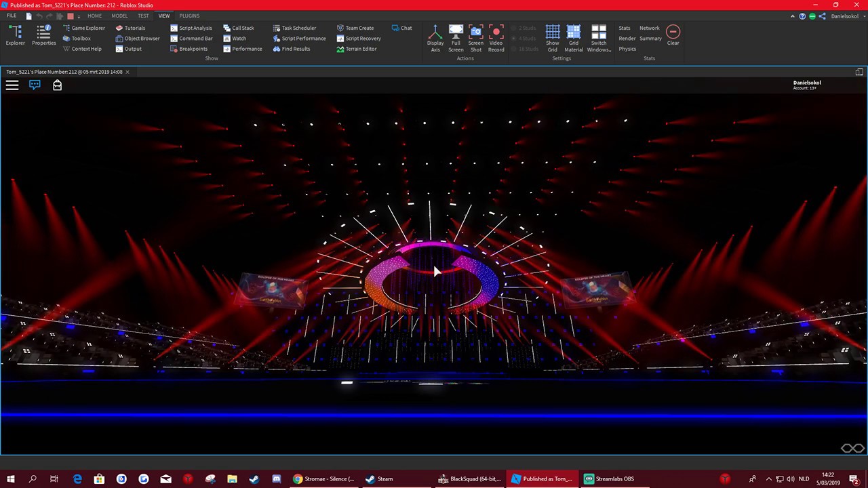Open the Breakpoints window
This screenshot has height=488, width=868.
[189, 49]
